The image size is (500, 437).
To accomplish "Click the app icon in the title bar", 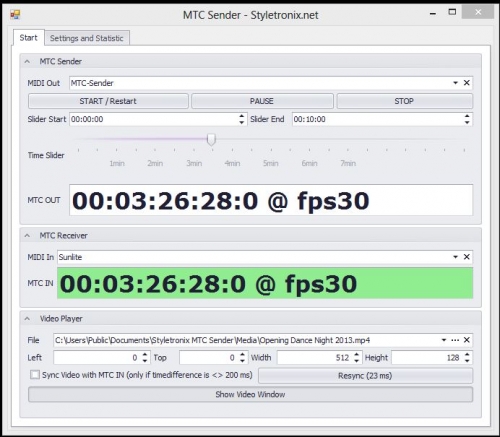I will (x=15, y=15).
